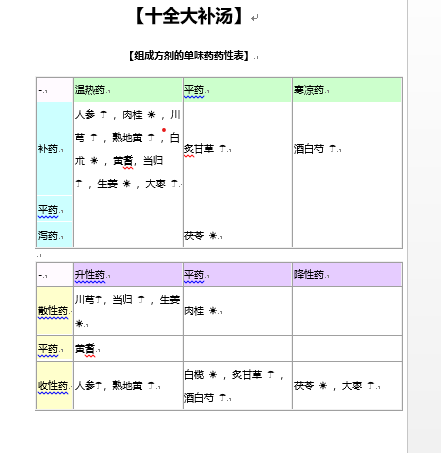
Task: Click 人参 in the 温热药 cell
Action: 85,115
